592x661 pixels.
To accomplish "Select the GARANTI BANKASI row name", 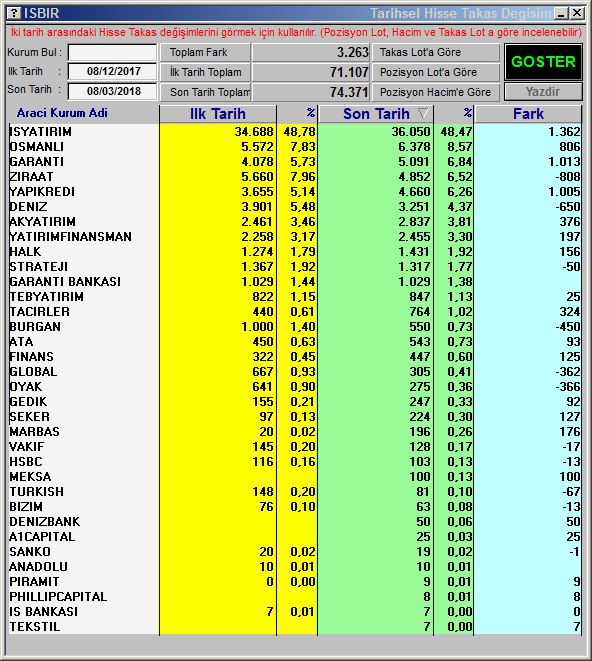I will (65, 282).
